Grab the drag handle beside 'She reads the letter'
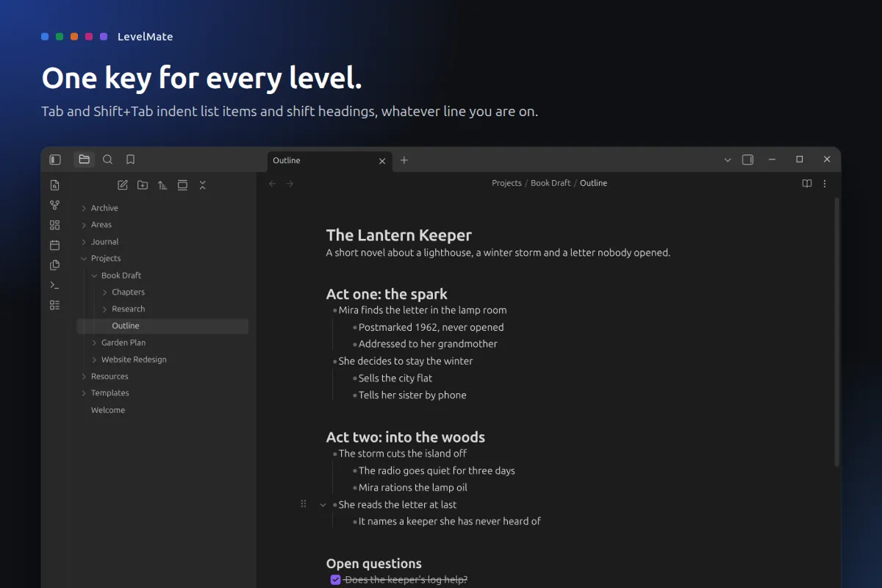The width and height of the screenshot is (882, 588). point(304,504)
